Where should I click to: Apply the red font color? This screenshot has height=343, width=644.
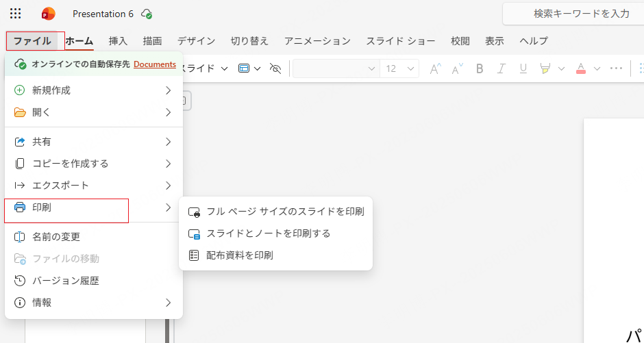point(581,68)
